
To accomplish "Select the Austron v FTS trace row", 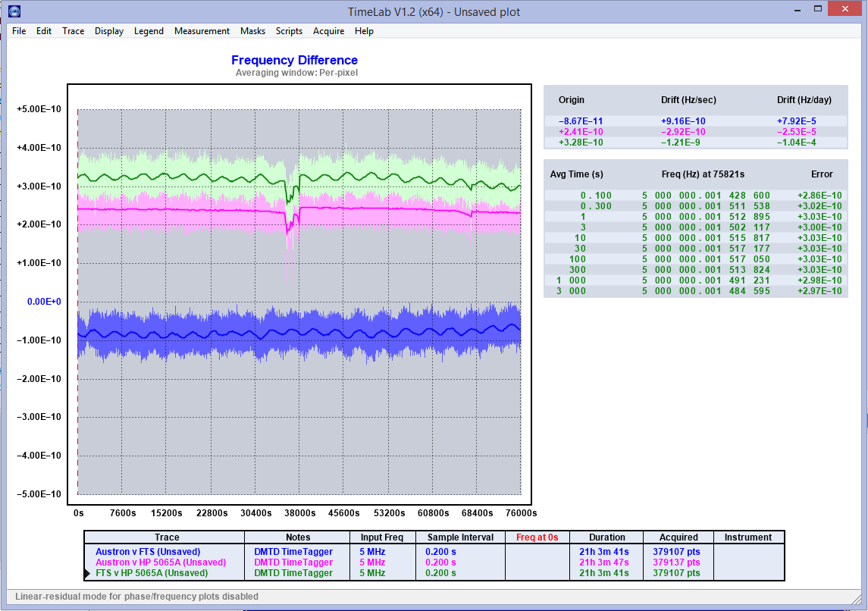I will click(x=434, y=552).
